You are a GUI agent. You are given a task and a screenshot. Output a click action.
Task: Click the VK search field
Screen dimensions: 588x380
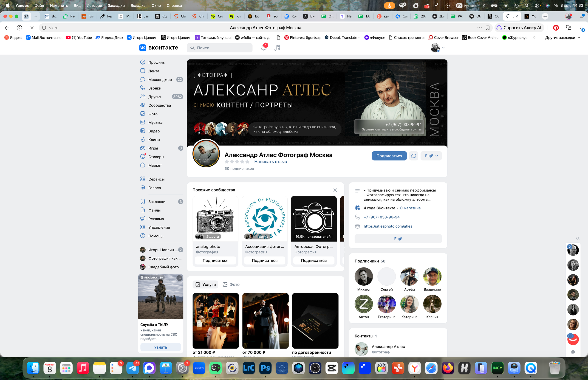[219, 48]
